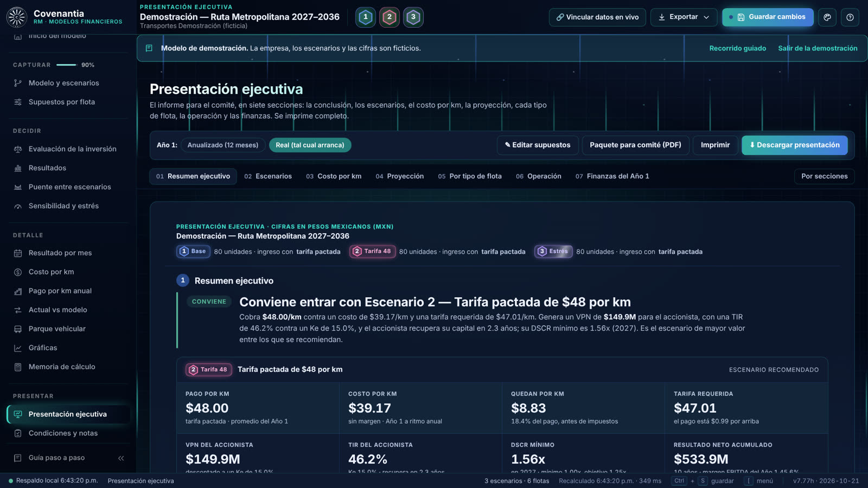
Task: Click the Pago por km anual icon
Action: (x=18, y=291)
